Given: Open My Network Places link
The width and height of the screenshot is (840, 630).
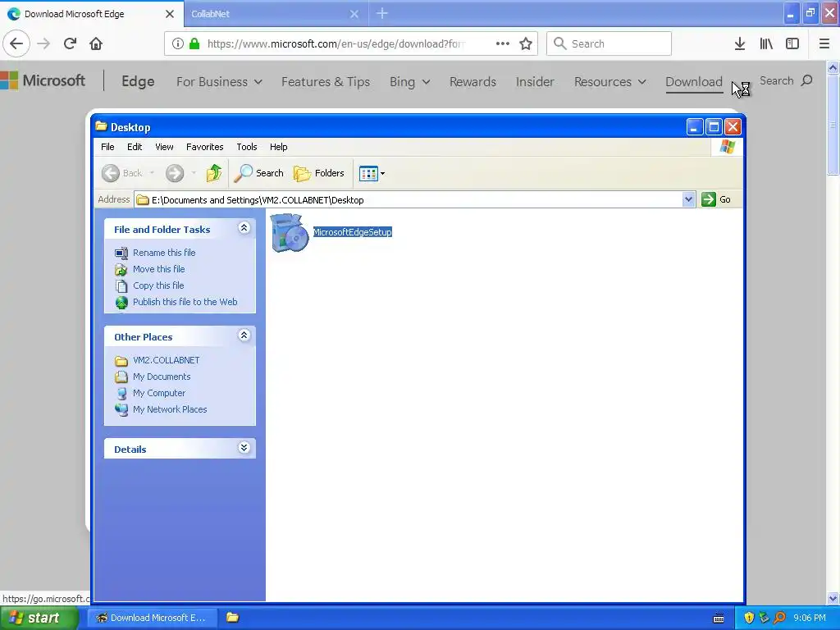Looking at the screenshot, I should click(x=169, y=409).
